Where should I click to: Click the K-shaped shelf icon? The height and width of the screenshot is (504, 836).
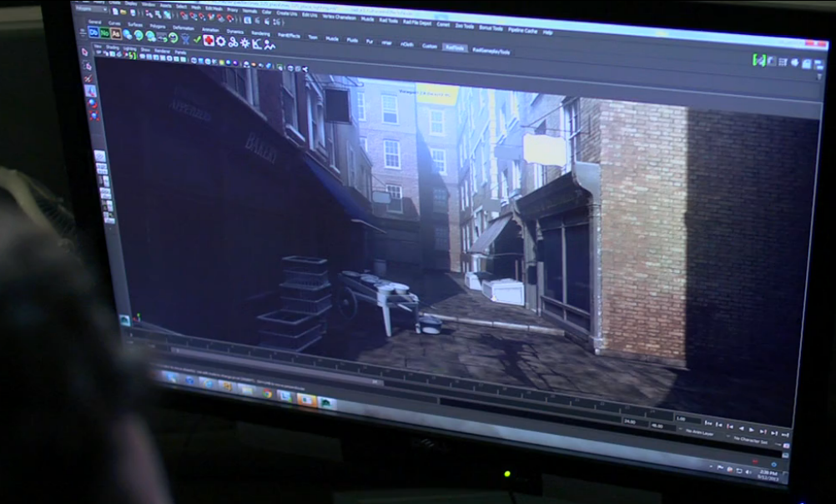coord(256,43)
